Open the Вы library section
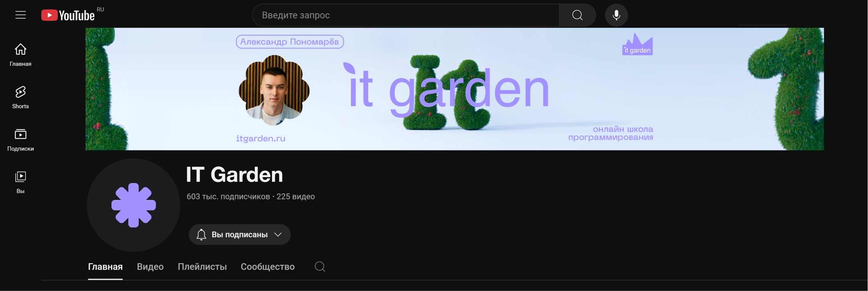868x291 pixels. [20, 182]
